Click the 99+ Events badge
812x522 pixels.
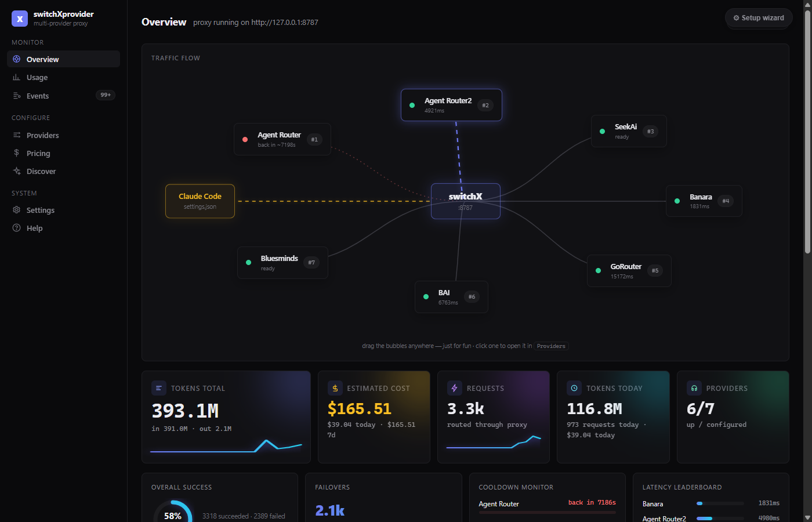point(106,95)
